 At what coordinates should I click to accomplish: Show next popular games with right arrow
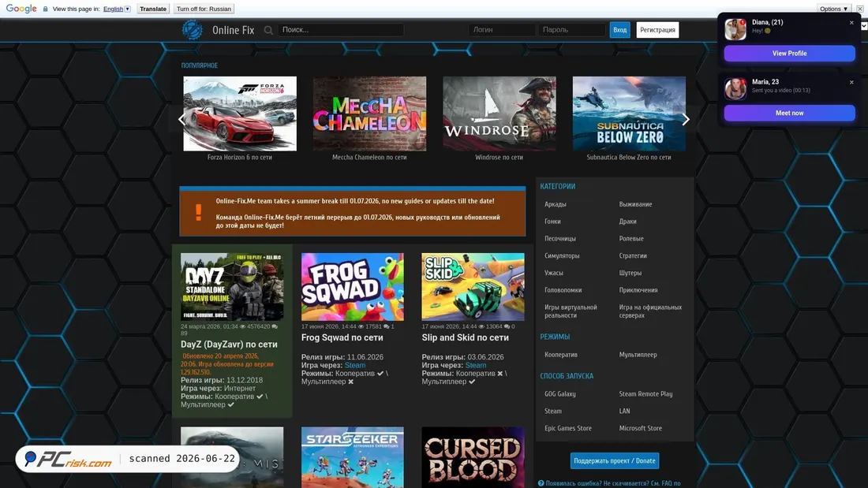(686, 119)
